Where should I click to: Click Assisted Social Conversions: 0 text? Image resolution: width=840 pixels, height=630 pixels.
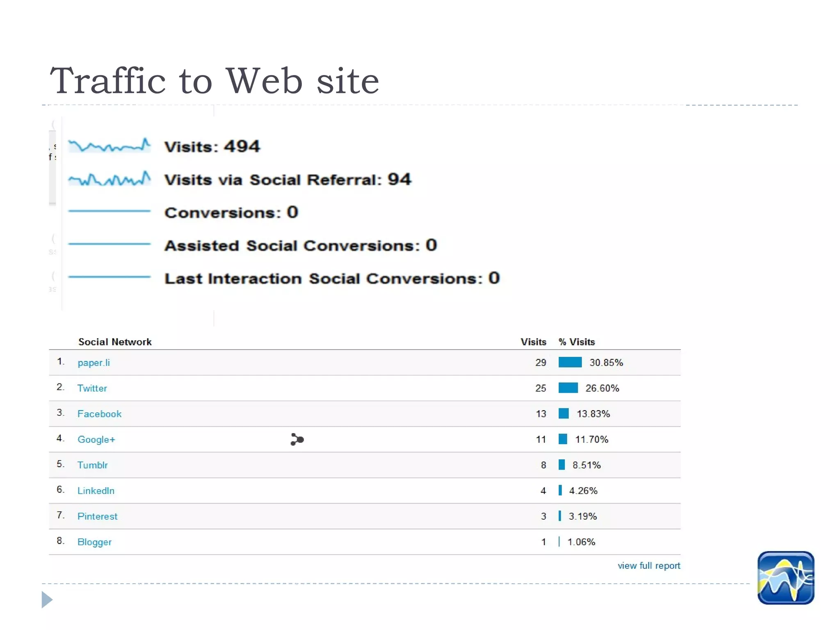(x=301, y=245)
